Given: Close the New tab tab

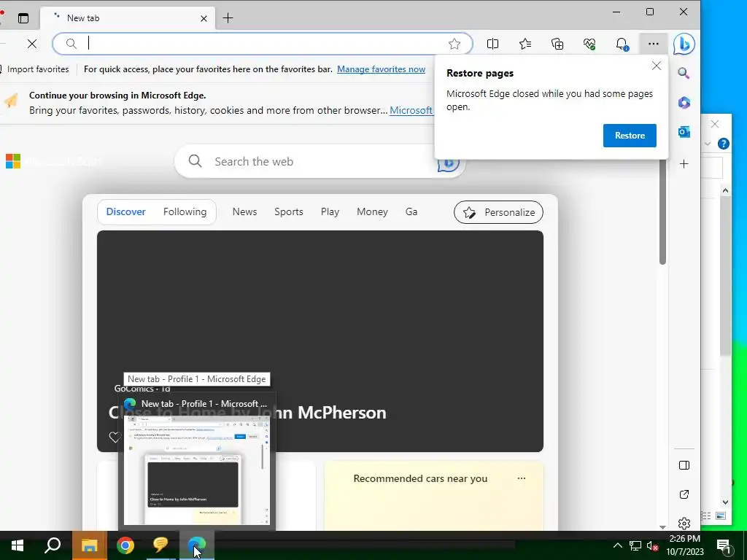Looking at the screenshot, I should click(204, 18).
